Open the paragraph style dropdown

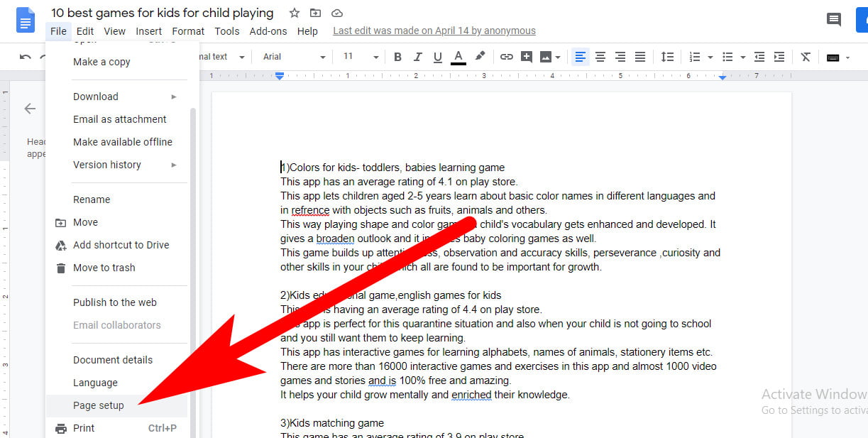[223, 57]
